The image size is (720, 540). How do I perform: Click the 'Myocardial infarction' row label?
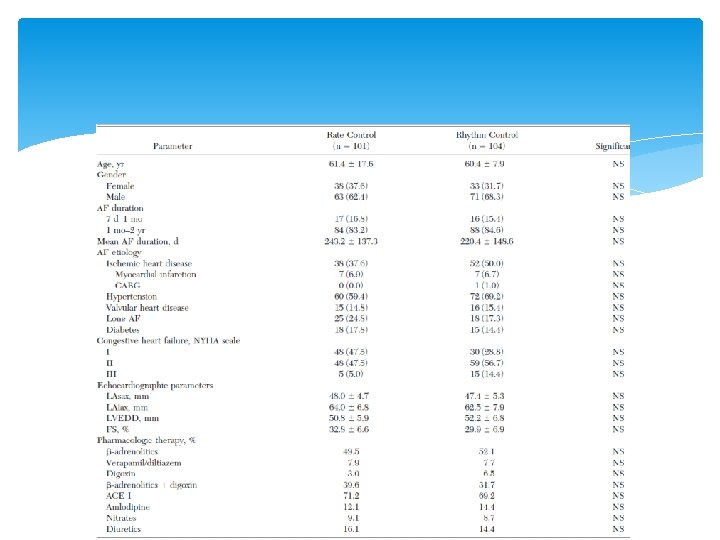click(x=156, y=274)
